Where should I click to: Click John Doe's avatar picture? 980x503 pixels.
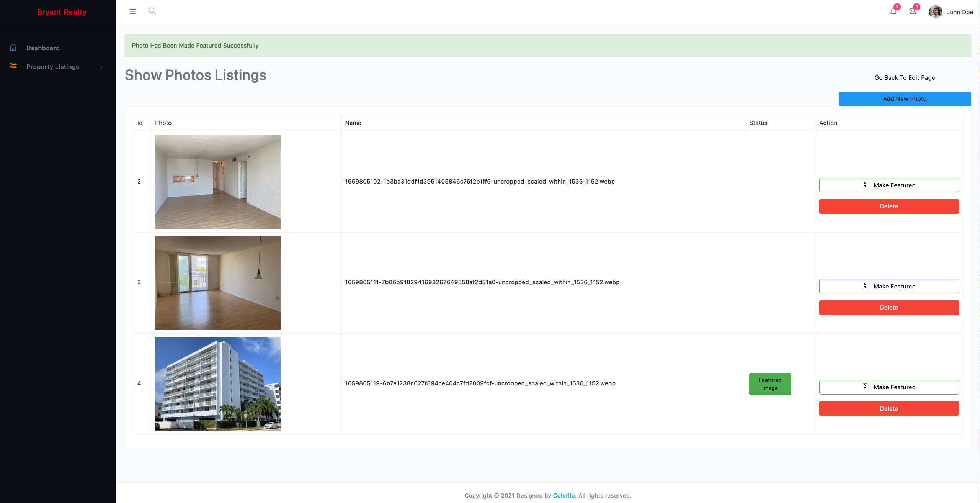coord(936,12)
